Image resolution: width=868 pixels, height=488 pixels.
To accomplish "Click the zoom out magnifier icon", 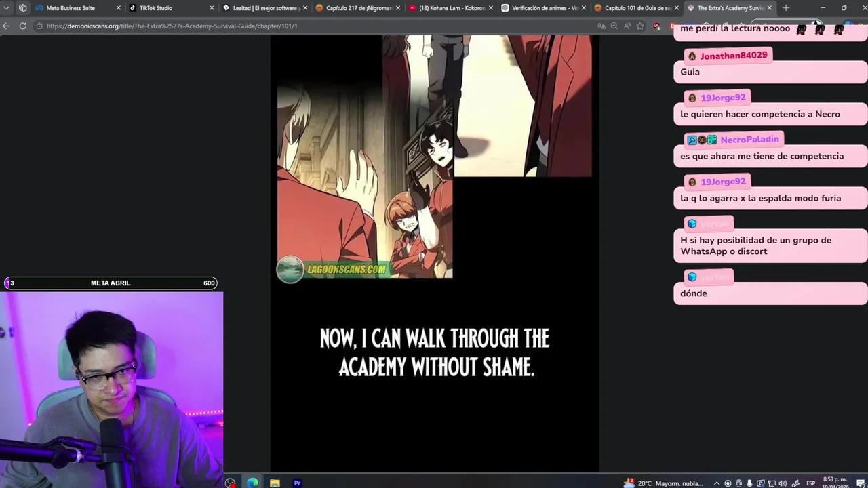I will [614, 26].
